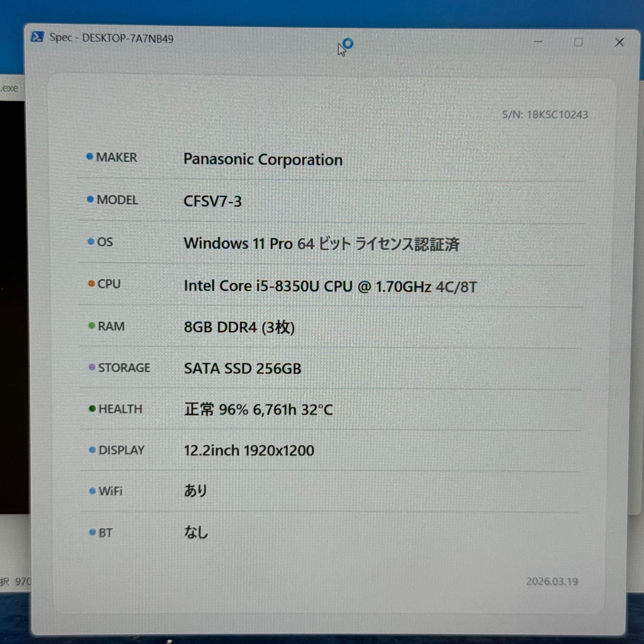This screenshot has width=644, height=644.
Task: Click the green bullet beside RAM
Action: (x=92, y=325)
